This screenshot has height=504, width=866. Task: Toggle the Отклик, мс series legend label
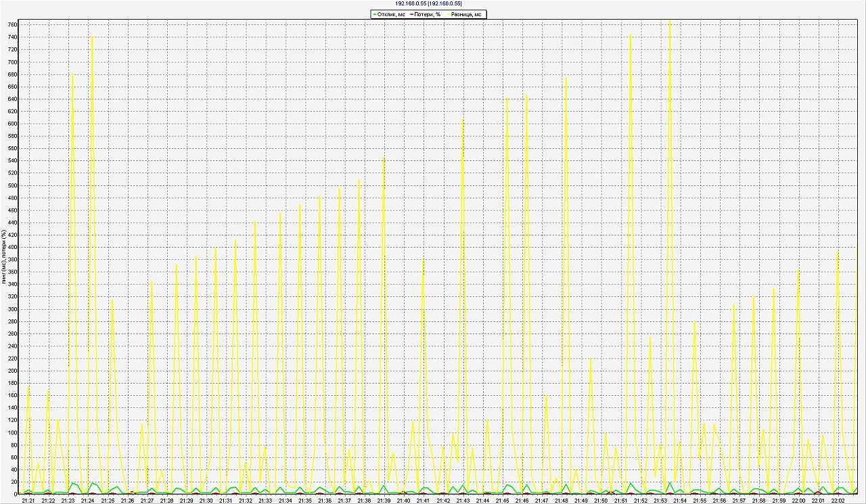(x=392, y=14)
